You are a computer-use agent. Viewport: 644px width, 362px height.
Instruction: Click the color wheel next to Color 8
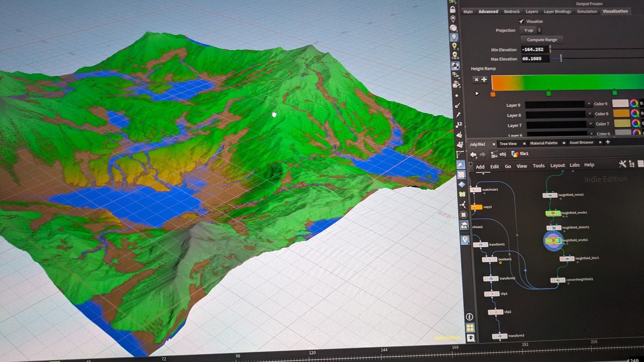click(635, 113)
